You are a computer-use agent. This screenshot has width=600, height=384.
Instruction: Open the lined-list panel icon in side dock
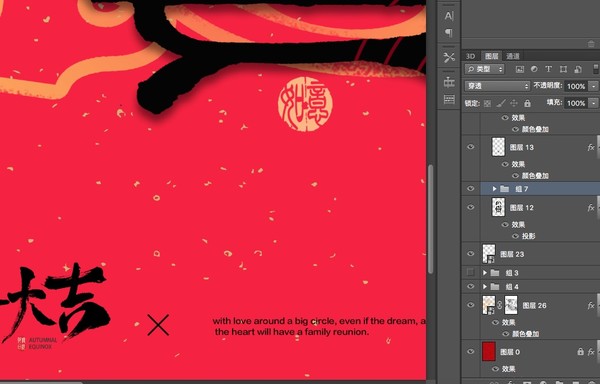(x=449, y=99)
